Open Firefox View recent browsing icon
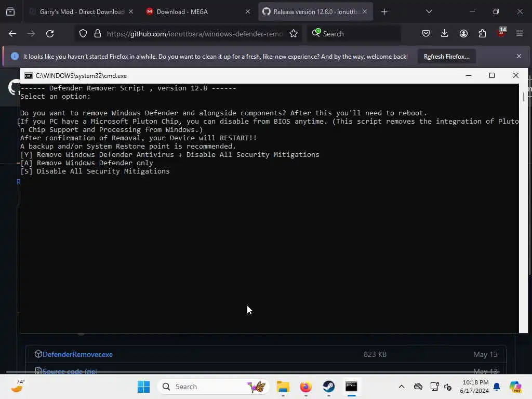The width and height of the screenshot is (532, 399). click(x=10, y=12)
